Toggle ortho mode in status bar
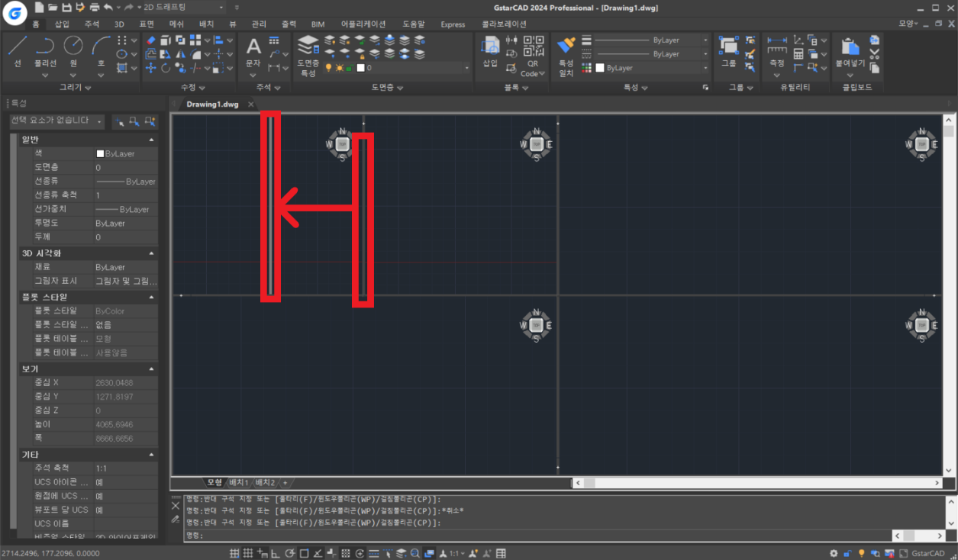The image size is (958, 560). (x=276, y=553)
